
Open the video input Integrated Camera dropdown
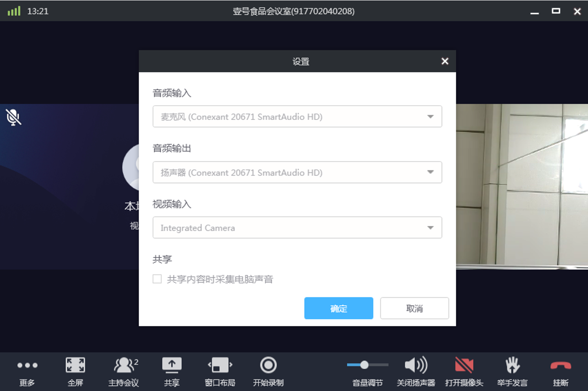pyautogui.click(x=297, y=228)
